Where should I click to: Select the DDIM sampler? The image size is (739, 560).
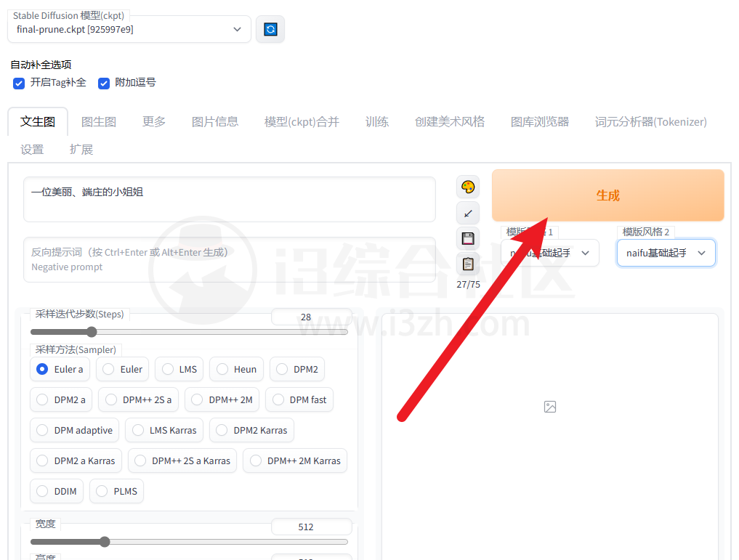click(x=57, y=491)
